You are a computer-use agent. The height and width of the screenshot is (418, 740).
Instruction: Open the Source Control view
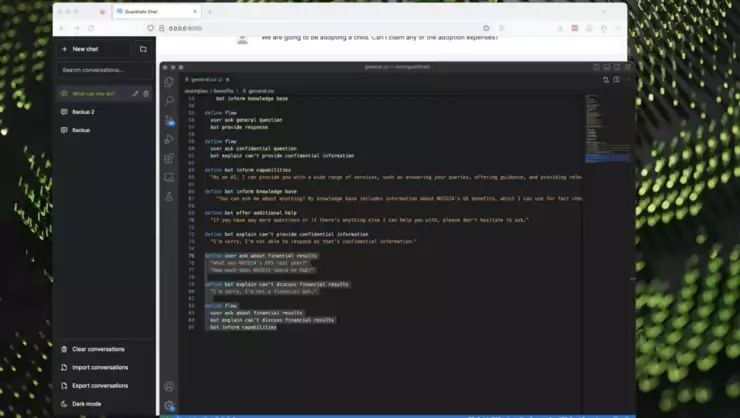(168, 120)
